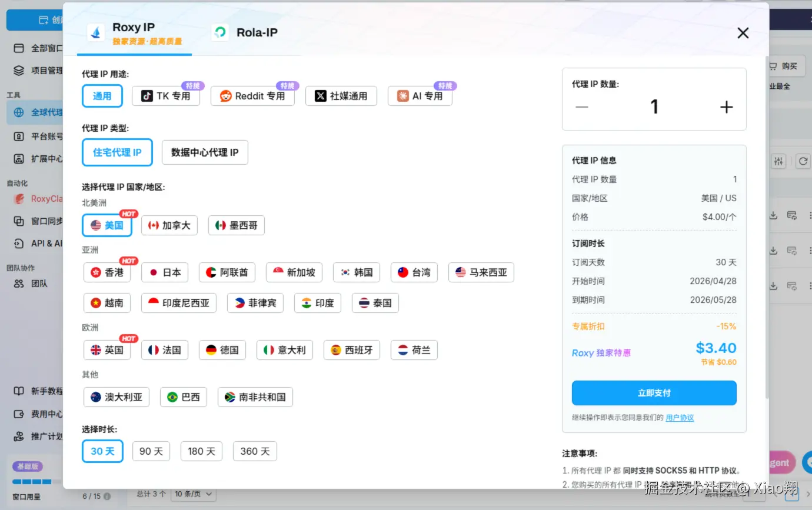Click the dialog's vertical scrollbar

click(766, 226)
